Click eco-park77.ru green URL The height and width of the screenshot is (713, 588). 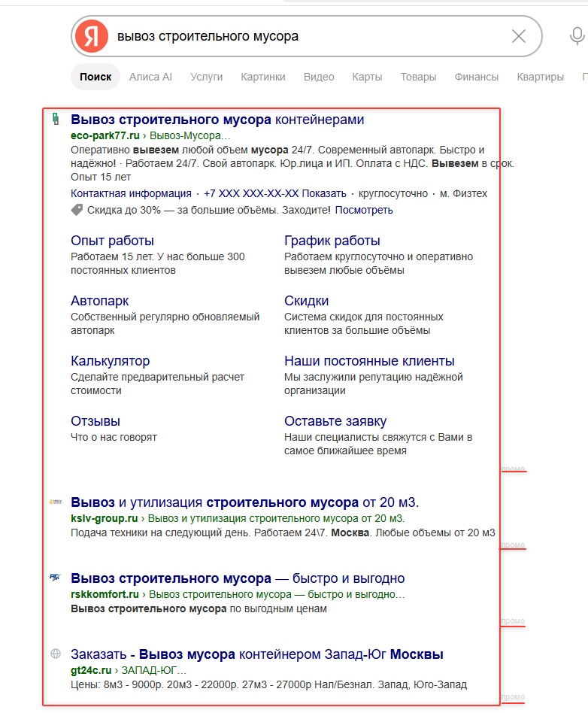(x=105, y=135)
